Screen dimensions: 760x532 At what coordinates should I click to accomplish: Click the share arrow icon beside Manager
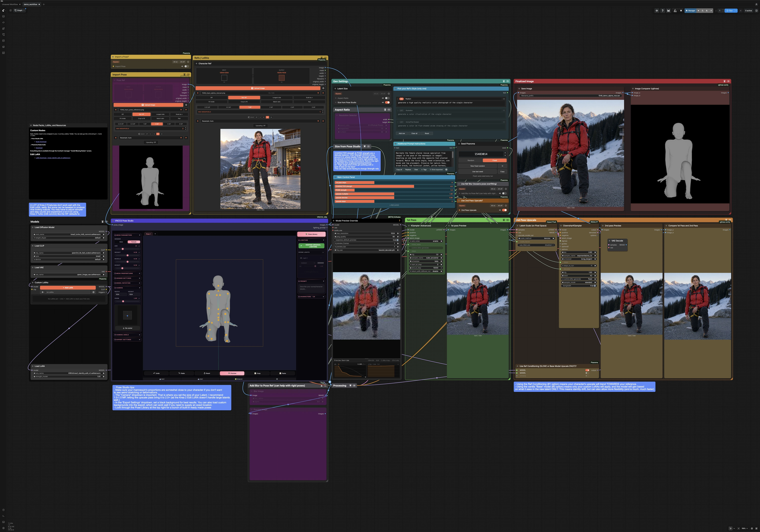point(711,11)
